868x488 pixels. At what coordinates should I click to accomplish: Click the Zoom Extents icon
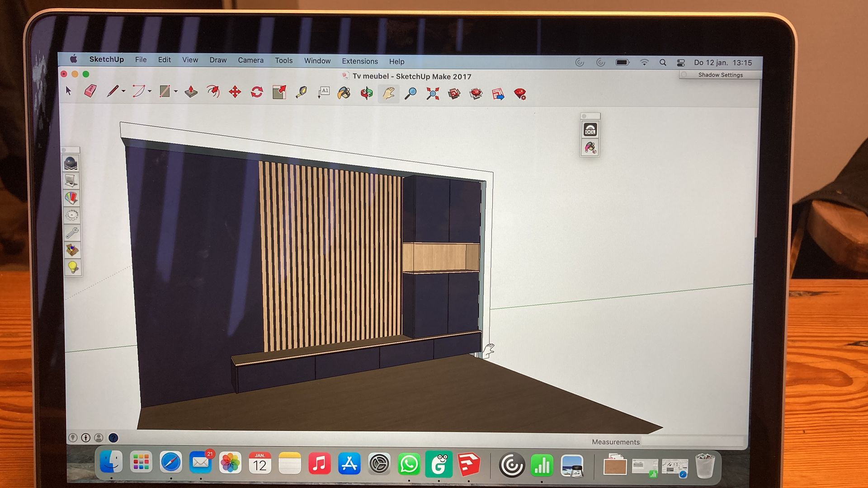click(x=433, y=94)
